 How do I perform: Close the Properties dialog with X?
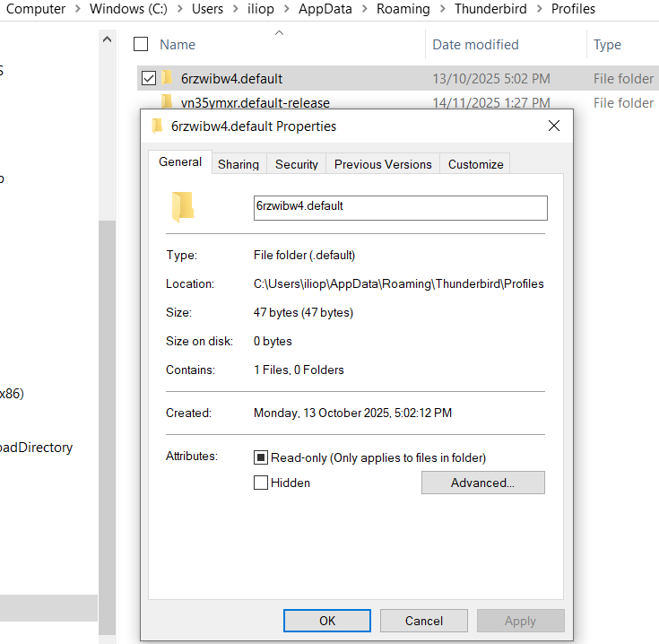click(553, 126)
